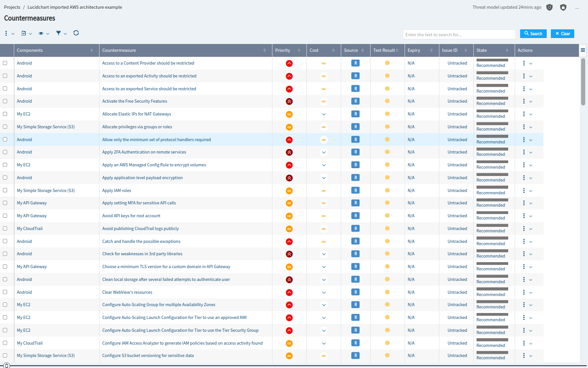588x368 pixels.
Task: Click priority icon for Activate the Free Security Features
Action: (289, 101)
